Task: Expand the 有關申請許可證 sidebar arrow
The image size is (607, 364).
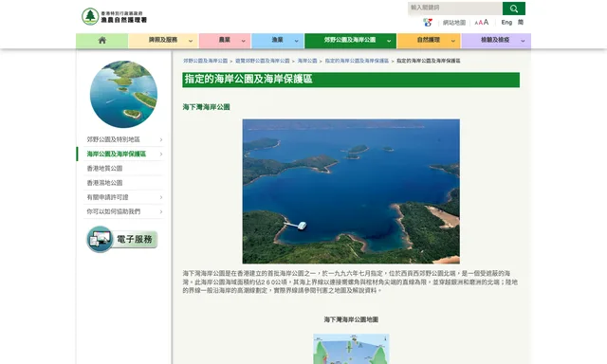Action: pyautogui.click(x=161, y=198)
